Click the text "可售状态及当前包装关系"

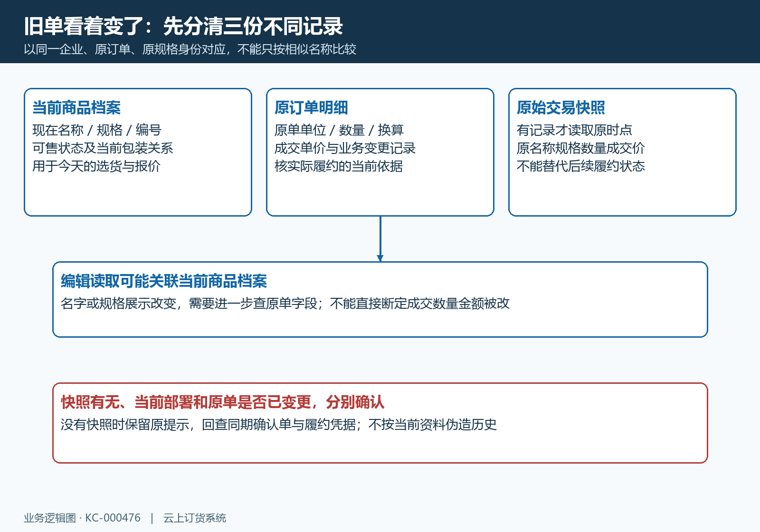pyautogui.click(x=103, y=148)
